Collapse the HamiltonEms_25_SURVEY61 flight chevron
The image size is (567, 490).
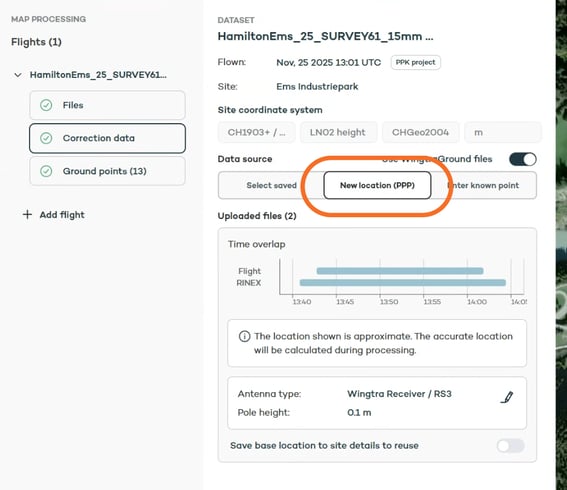tap(18, 75)
